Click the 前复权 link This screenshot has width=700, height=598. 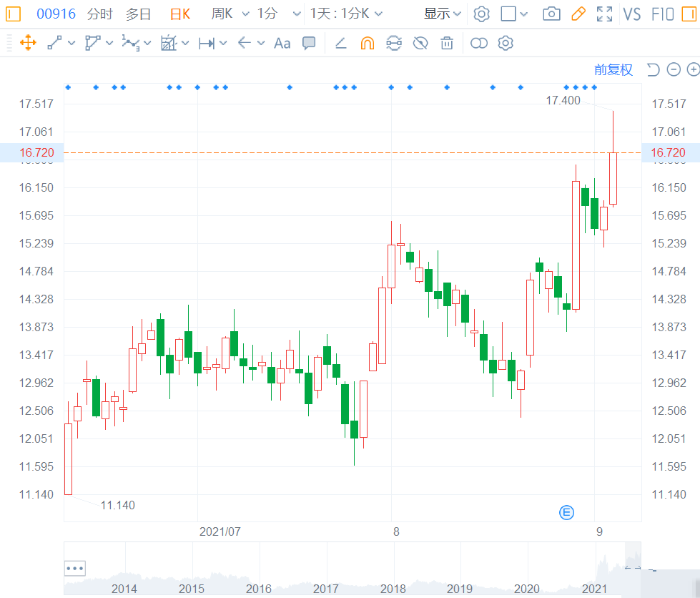pos(613,69)
